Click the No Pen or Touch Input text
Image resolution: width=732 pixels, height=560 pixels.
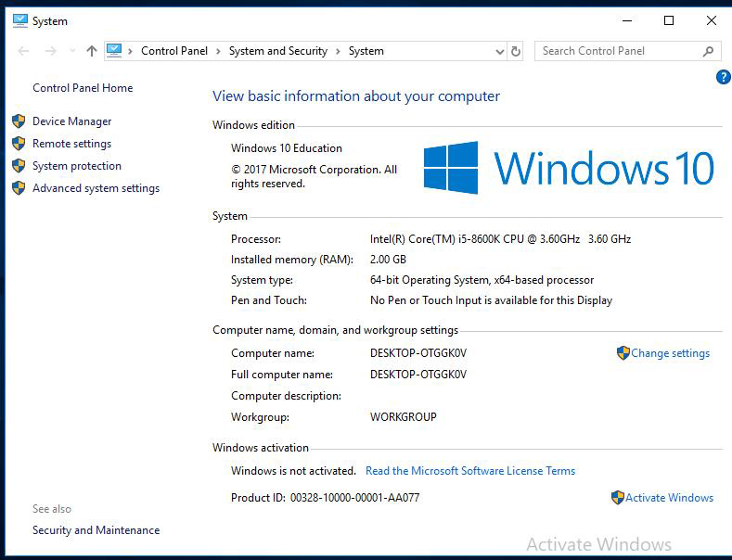pos(491,300)
